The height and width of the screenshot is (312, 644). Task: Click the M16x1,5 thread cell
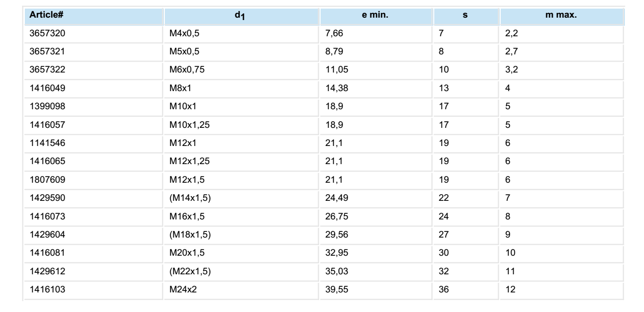click(186, 216)
